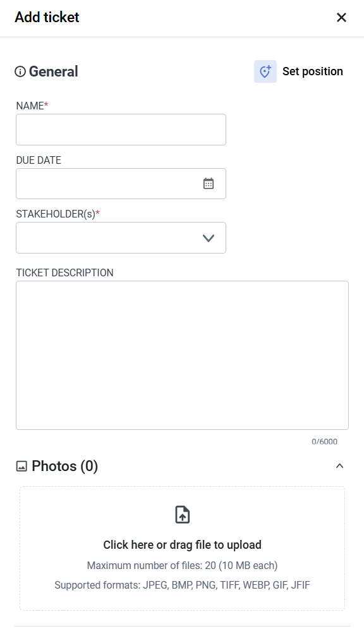
Task: Close the Add ticket panel
Action: point(341,17)
